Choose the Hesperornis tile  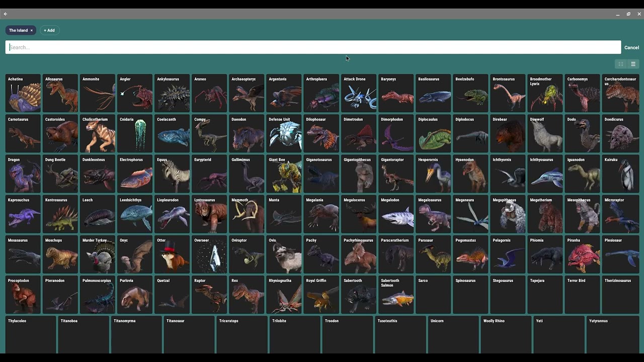click(x=433, y=173)
